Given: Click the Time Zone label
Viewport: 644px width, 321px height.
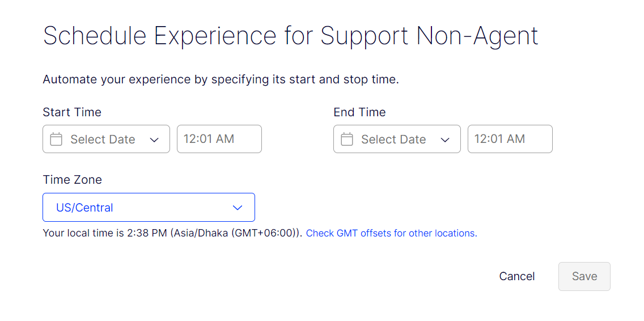Looking at the screenshot, I should (x=73, y=180).
